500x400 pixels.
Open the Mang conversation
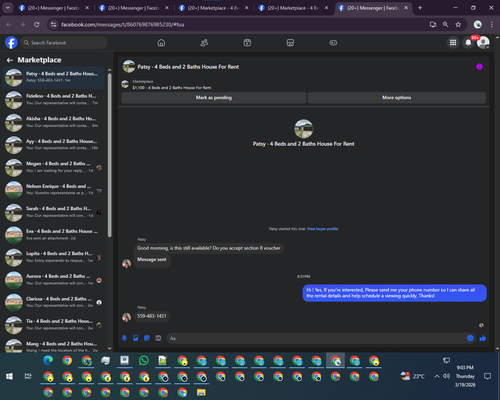pos(53,346)
